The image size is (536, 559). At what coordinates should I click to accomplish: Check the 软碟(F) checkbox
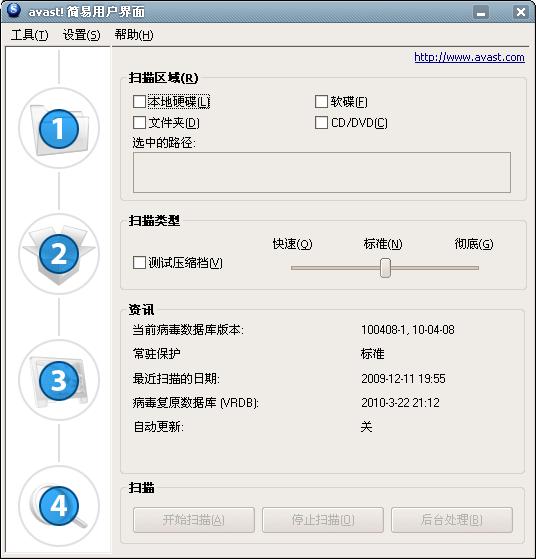[321, 102]
